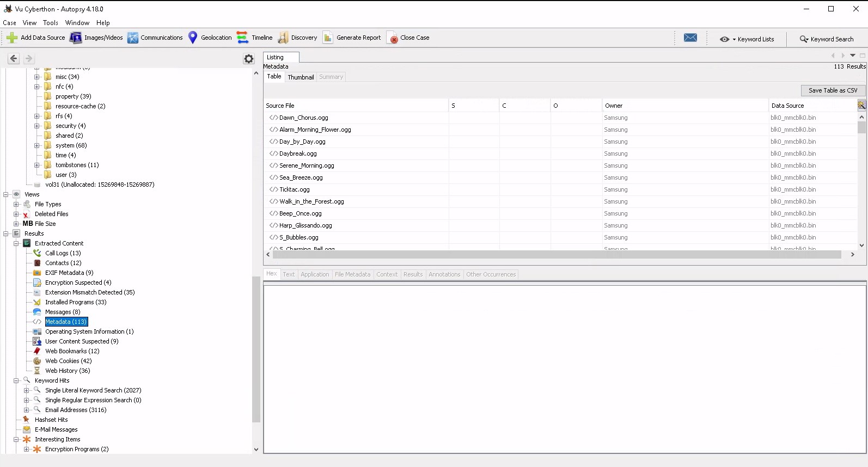Select the Table tab

coord(274,77)
